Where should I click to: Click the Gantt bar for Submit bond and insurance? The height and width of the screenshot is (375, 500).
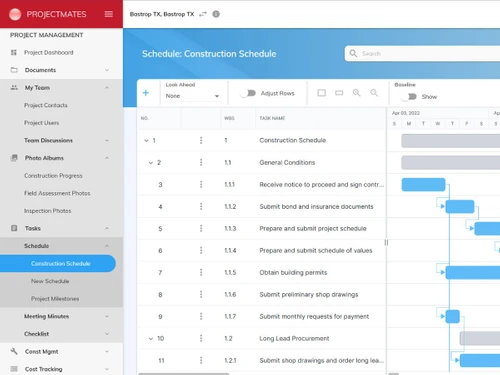pyautogui.click(x=460, y=206)
